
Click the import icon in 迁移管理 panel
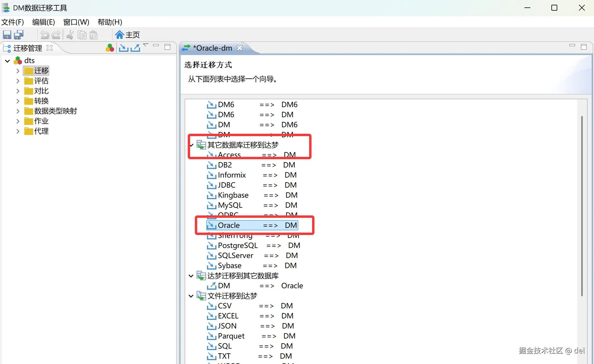click(123, 48)
